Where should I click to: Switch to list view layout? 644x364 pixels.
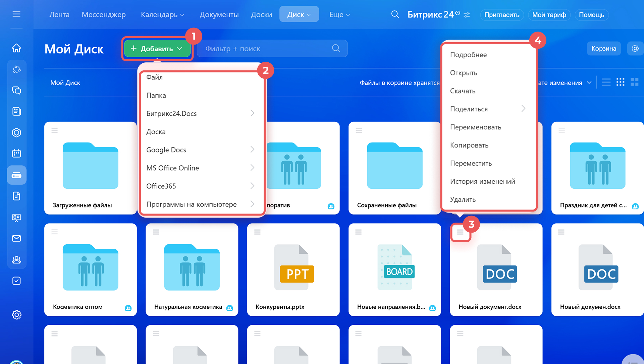pos(606,82)
